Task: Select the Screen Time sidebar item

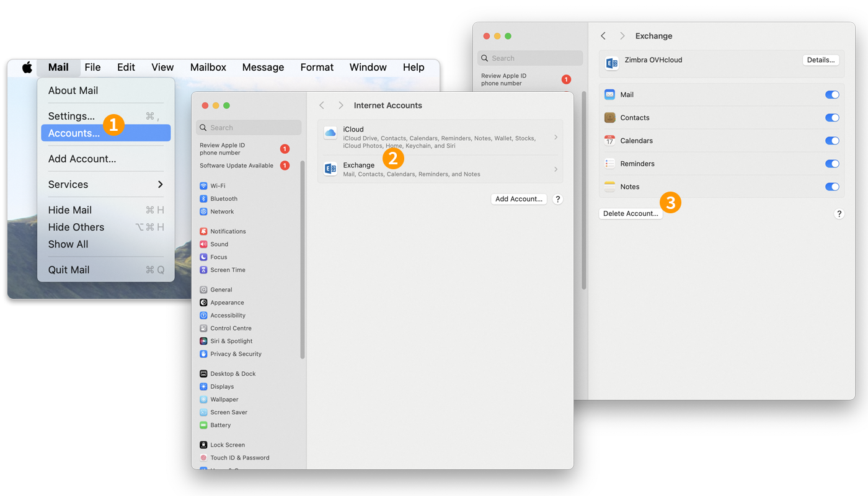Action: 228,269
